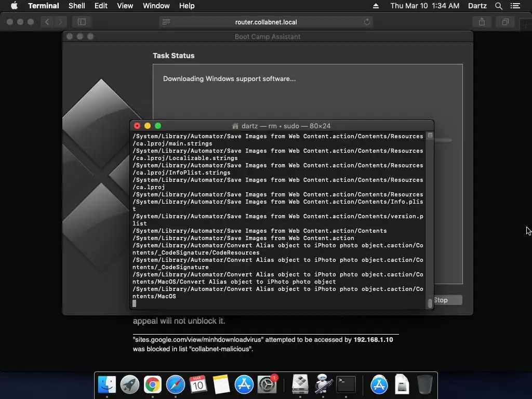Open Notes from the Dock

coord(221,385)
